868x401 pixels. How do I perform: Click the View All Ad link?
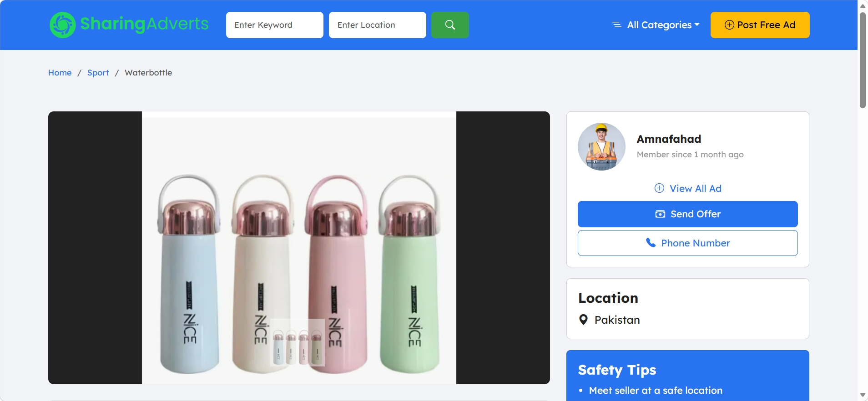coord(688,188)
